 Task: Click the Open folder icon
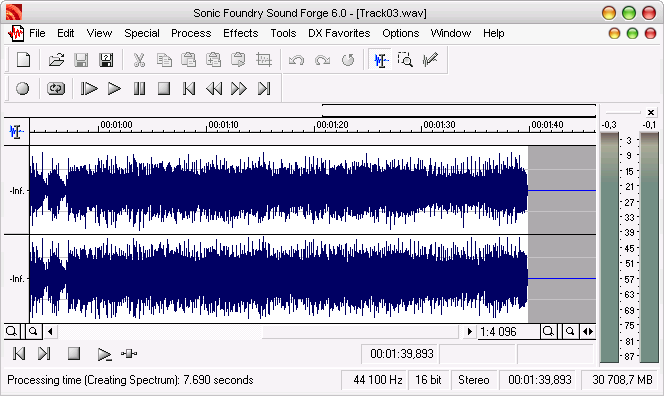click(x=56, y=60)
